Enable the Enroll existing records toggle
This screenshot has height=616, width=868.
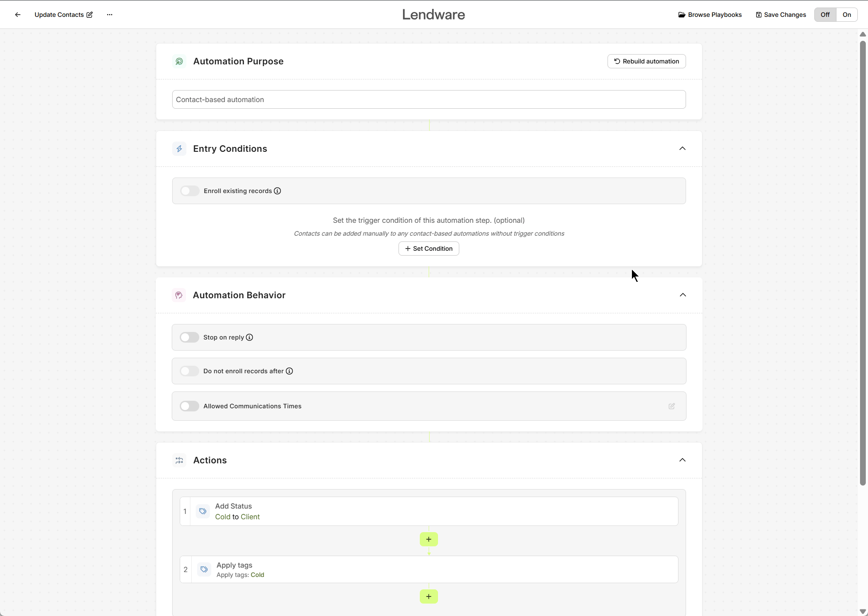coord(189,191)
